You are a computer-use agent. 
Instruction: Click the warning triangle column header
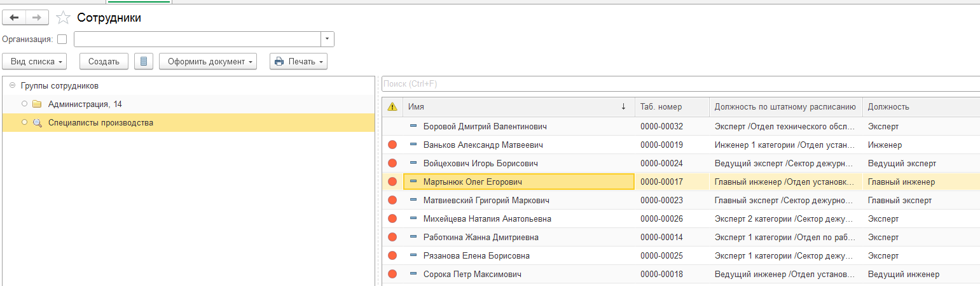tap(392, 107)
